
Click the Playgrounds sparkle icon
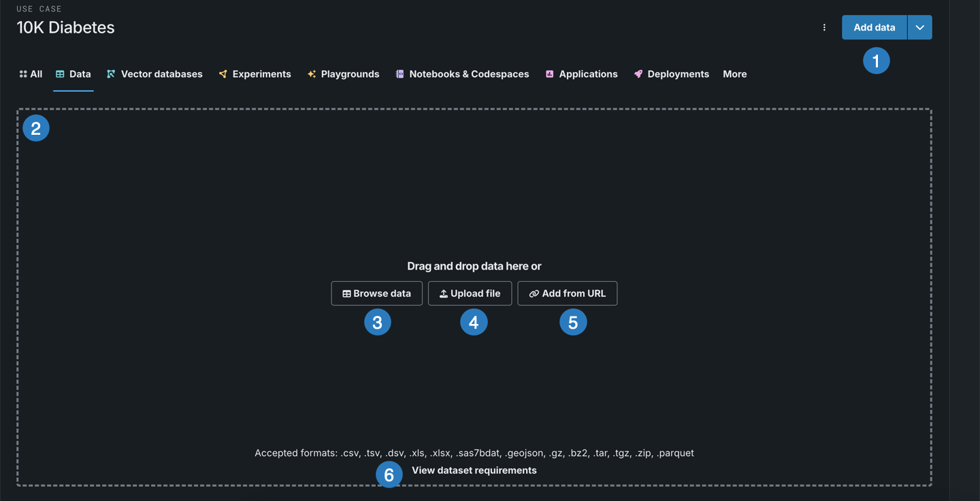point(312,74)
